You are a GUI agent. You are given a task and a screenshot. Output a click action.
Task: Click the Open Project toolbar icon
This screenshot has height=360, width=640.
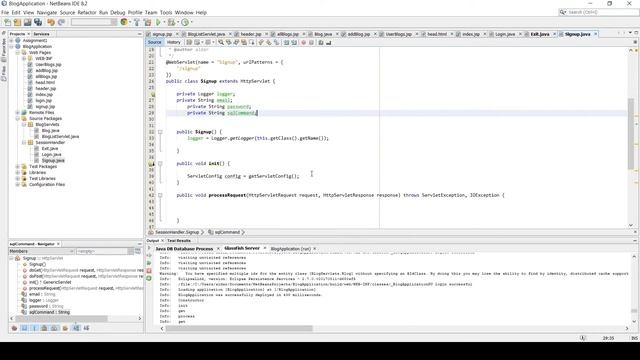pos(28,22)
